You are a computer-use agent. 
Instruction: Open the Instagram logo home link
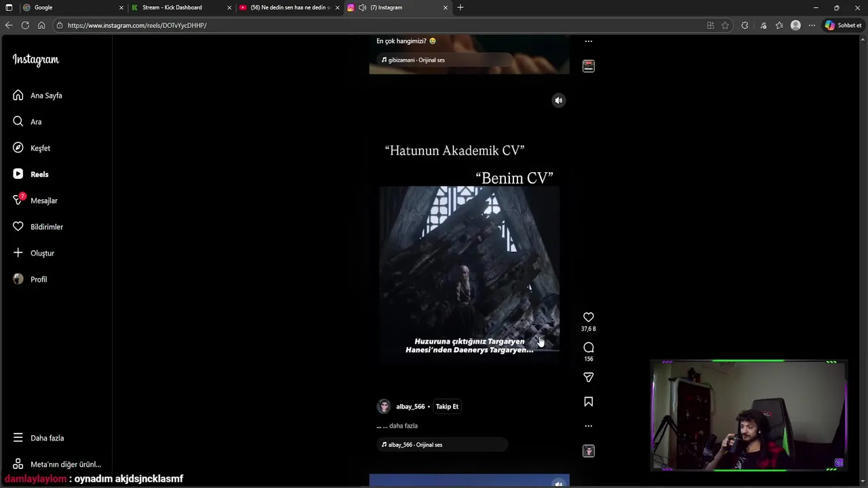(35, 60)
